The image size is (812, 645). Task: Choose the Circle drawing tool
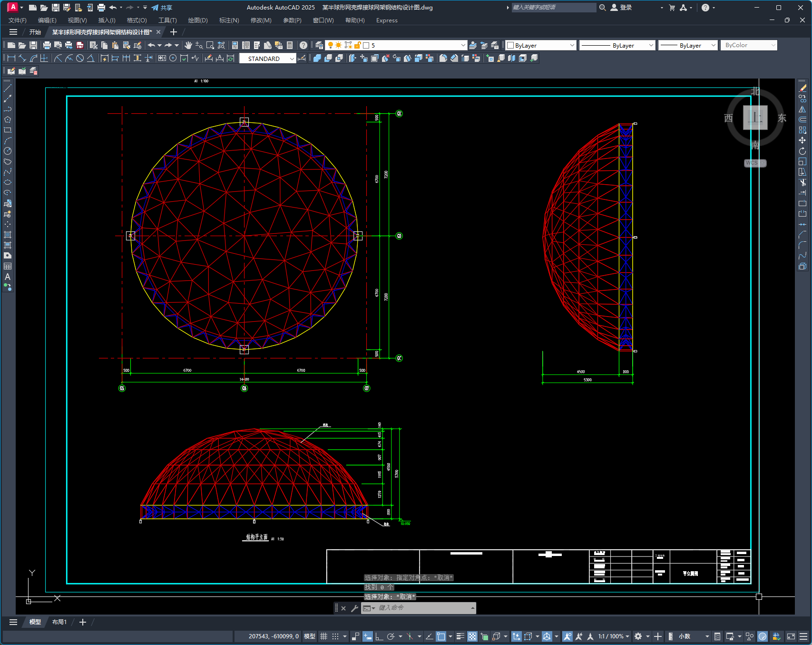coord(8,151)
